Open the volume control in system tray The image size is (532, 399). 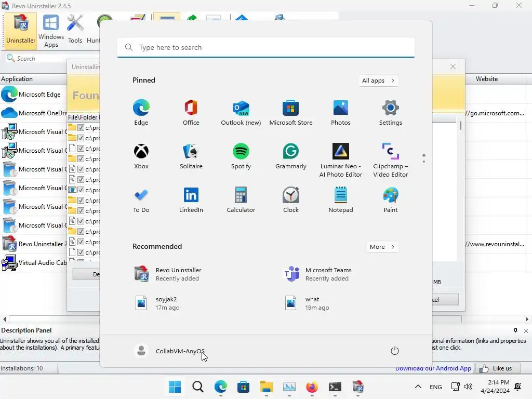(x=468, y=387)
